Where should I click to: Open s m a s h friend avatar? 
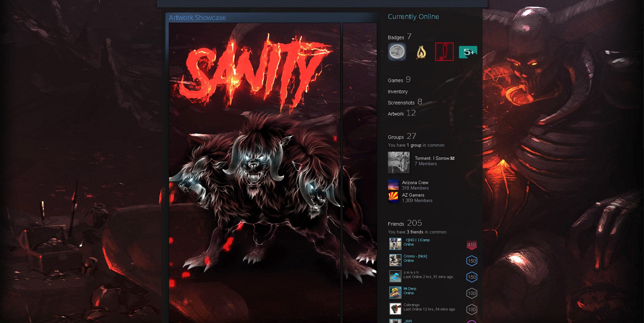pos(395,276)
